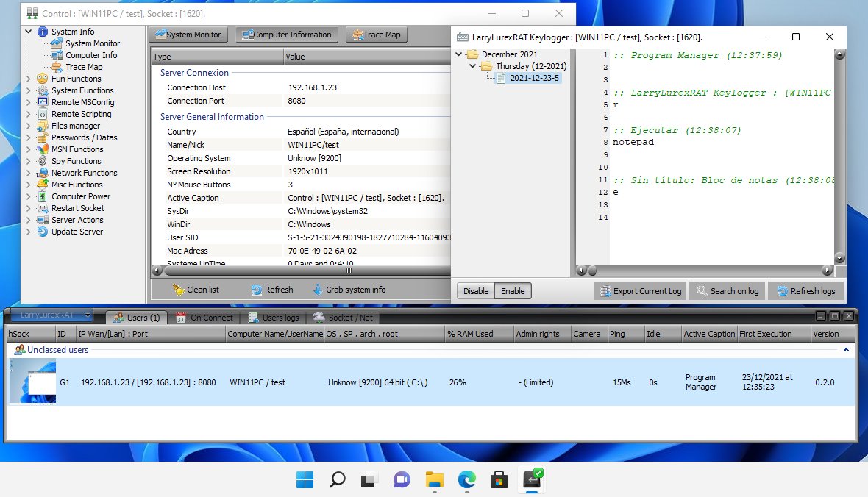Click the Fun Functions smiley icon
Screen dimensions: 868x497
(x=43, y=79)
